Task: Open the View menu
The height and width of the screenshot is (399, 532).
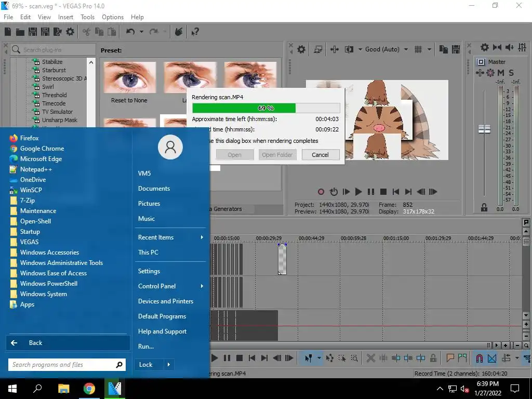Action: 44,17
